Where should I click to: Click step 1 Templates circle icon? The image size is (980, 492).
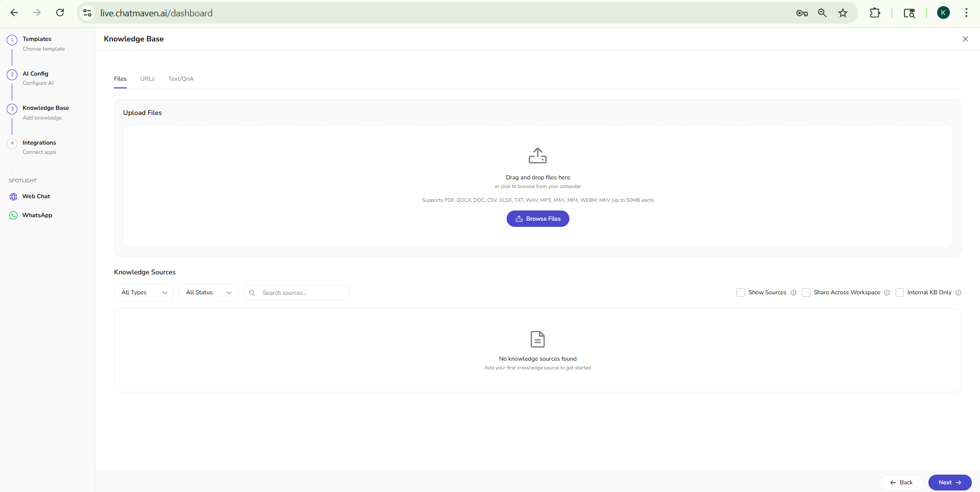12,39
